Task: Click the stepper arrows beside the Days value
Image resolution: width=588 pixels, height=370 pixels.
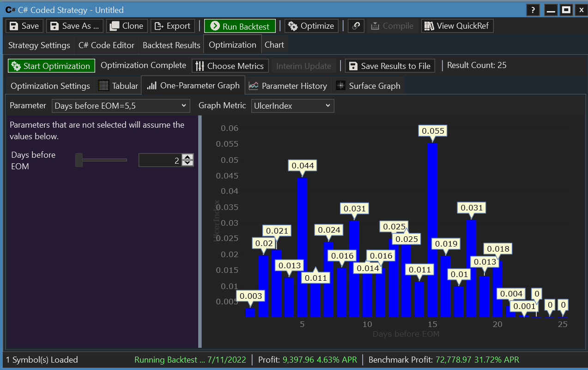Action: 187,160
